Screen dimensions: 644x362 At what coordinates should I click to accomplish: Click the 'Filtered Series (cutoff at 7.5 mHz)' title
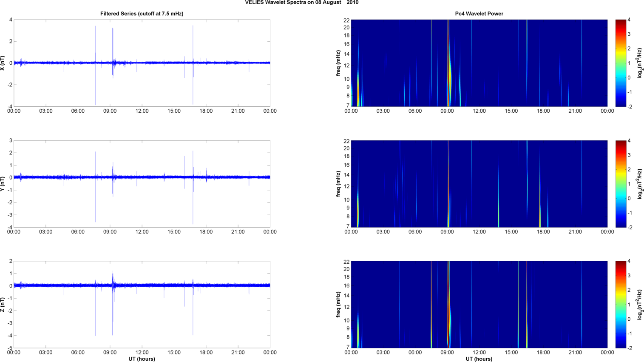tap(142, 14)
